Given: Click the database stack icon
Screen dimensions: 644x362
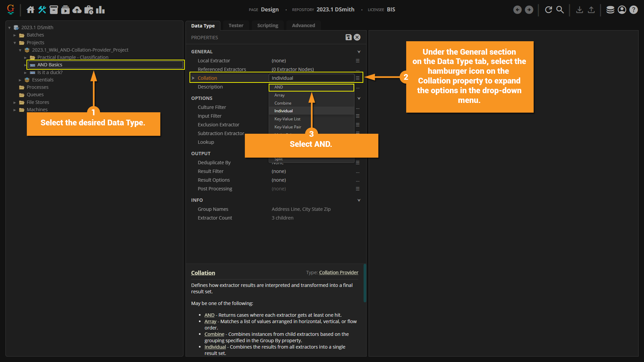Looking at the screenshot, I should pyautogui.click(x=610, y=10).
